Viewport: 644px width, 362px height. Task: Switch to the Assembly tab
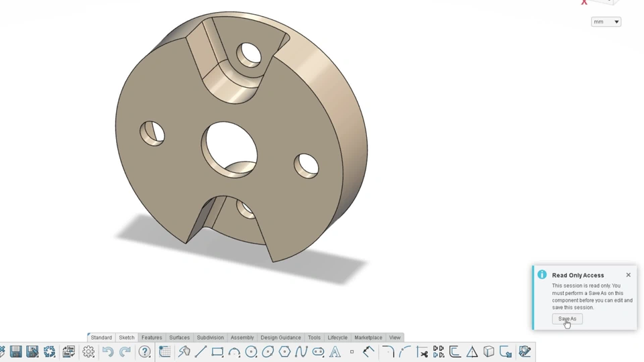(x=242, y=337)
